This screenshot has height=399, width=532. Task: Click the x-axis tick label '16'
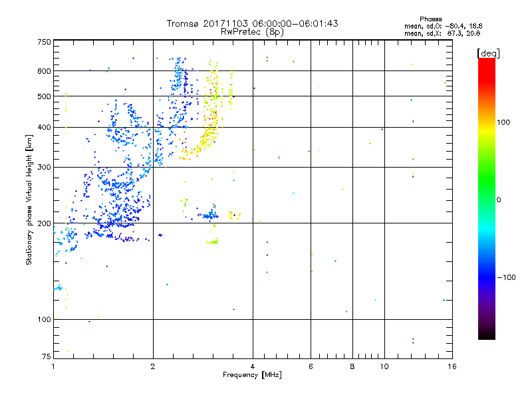point(452,366)
